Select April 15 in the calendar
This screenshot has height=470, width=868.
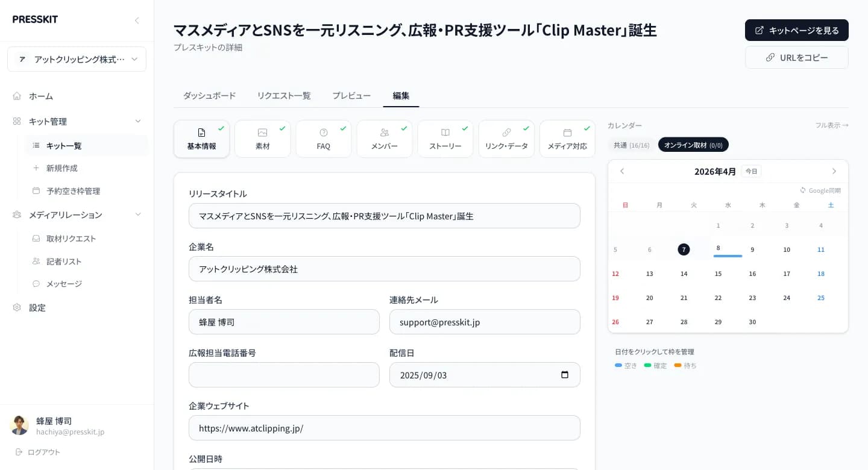point(718,274)
